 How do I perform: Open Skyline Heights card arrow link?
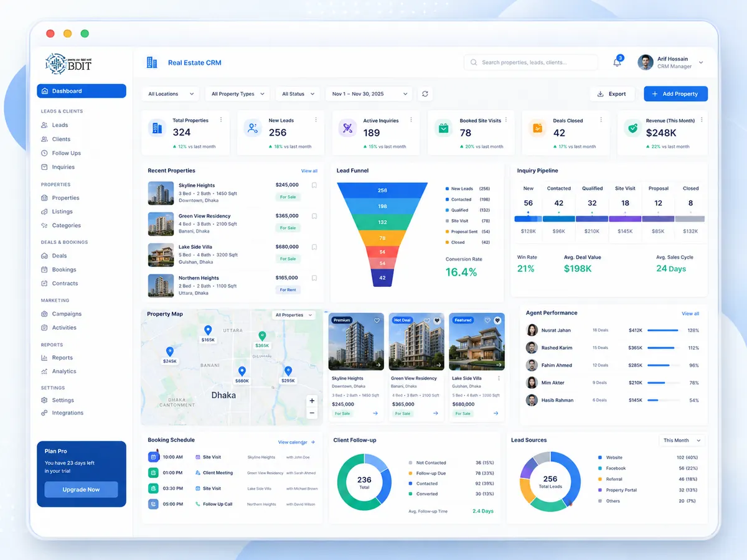375,413
